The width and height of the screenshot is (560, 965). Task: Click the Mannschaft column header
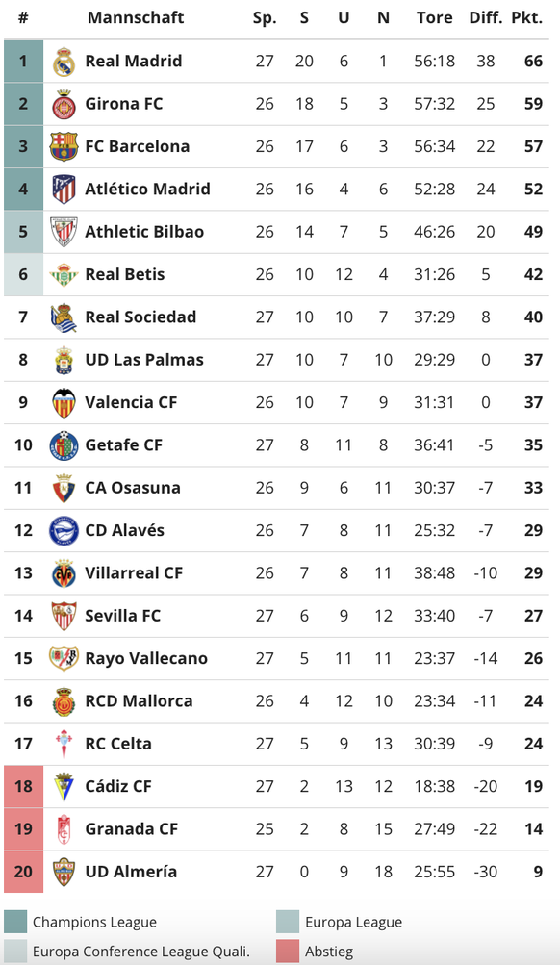pos(136,18)
